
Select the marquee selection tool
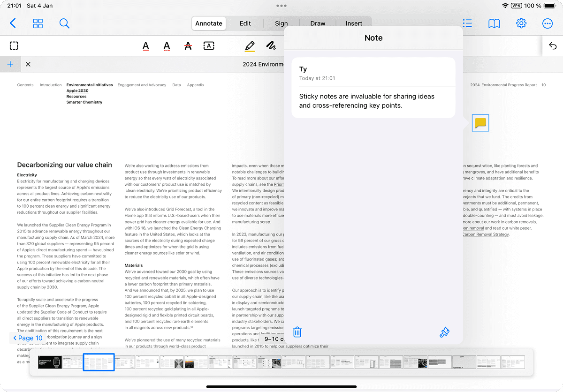coord(14,45)
